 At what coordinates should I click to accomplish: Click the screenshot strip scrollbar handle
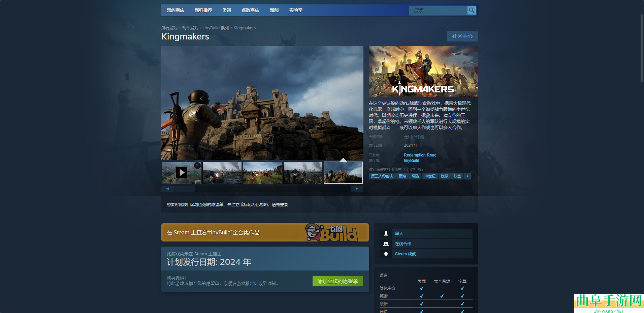[x=184, y=189]
